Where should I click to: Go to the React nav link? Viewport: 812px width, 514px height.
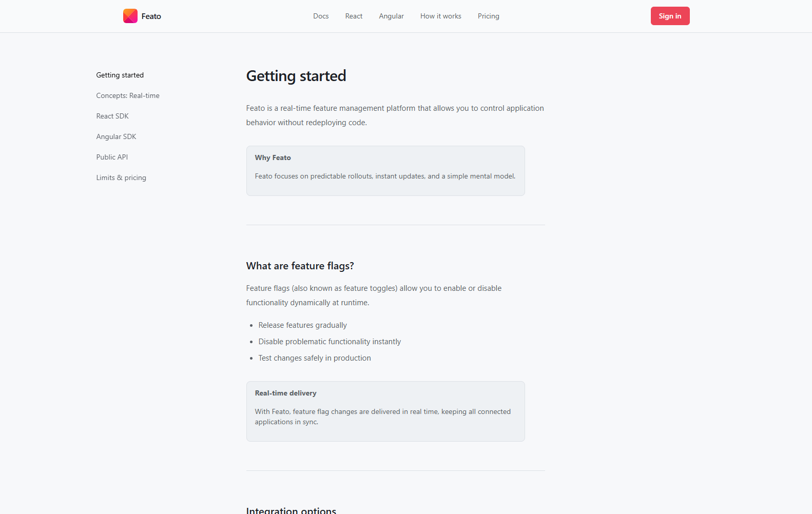354,16
